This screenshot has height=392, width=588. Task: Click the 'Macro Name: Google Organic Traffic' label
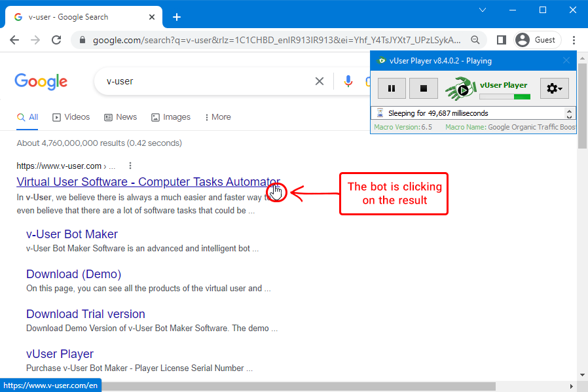510,127
